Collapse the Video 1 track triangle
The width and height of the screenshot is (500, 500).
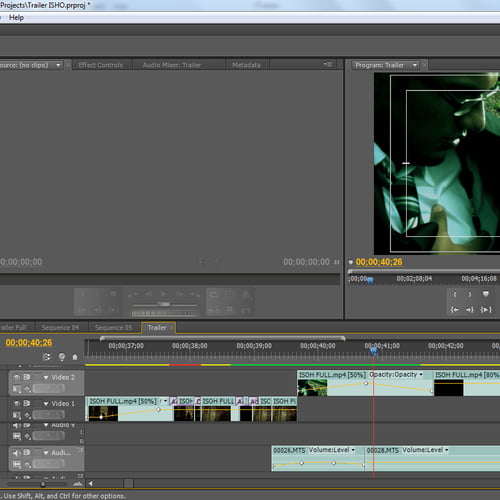[46, 404]
